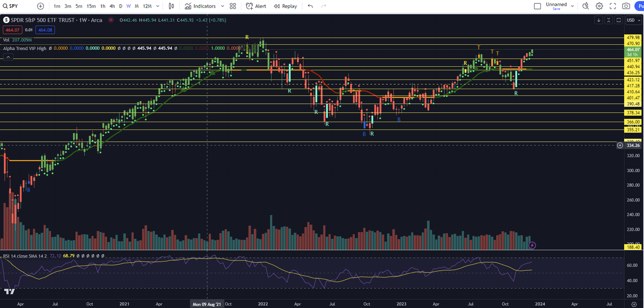Click the blue 464.08 buy price button
Screen dimensions: 644x308
point(45,30)
